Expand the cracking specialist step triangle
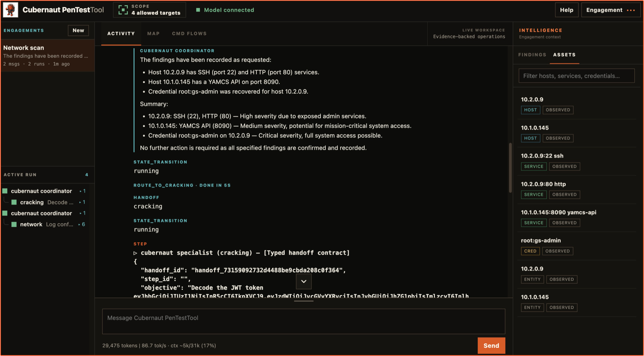644x356 pixels. (135, 253)
